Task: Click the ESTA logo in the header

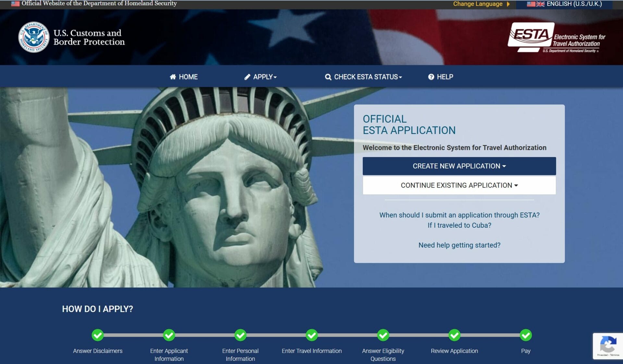Action: (x=557, y=37)
